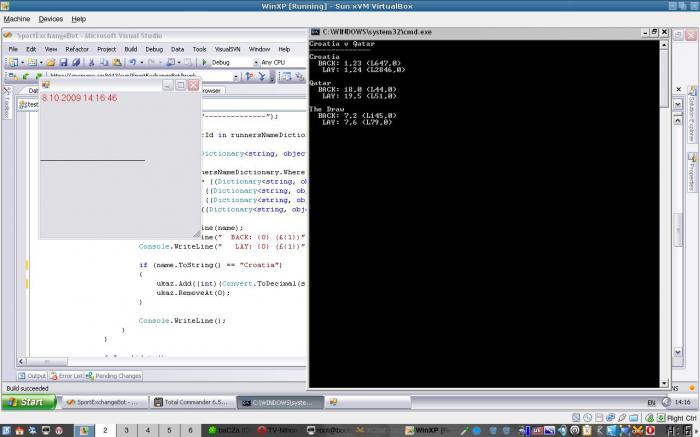Switch to virtual desktop 5 in pager
This screenshot has width=700, height=437.
169,430
